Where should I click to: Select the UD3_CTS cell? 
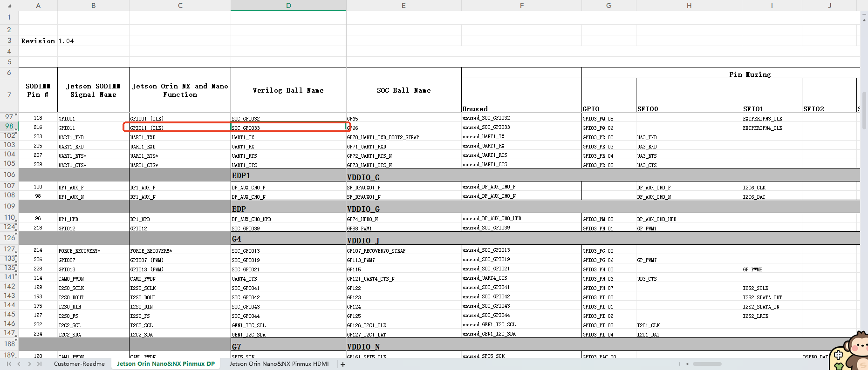[x=689, y=278]
